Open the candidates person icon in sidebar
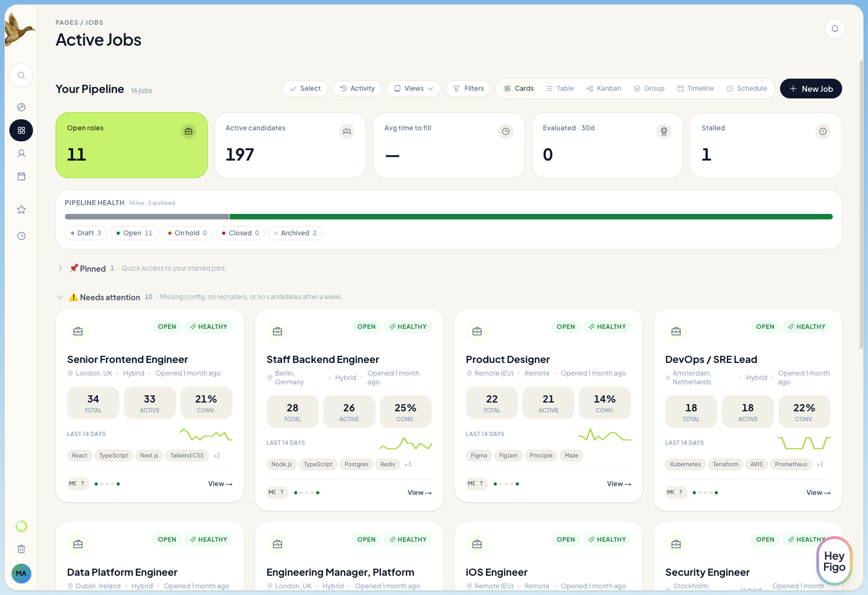This screenshot has height=595, width=868. (21, 153)
